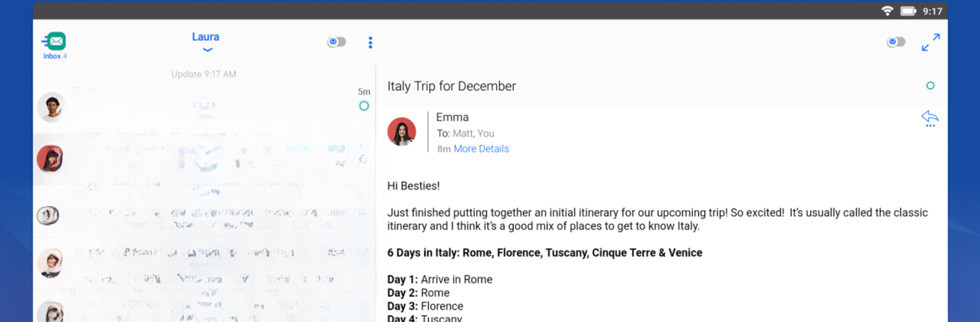This screenshot has width=980, height=322.
Task: Open the three-dot overflow menu
Action: pos(371,42)
